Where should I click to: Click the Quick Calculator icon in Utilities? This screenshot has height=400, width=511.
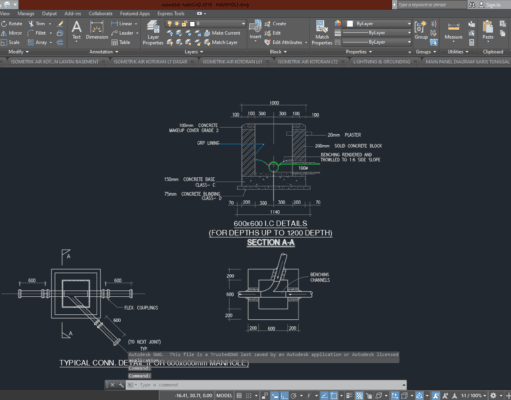pos(471,43)
